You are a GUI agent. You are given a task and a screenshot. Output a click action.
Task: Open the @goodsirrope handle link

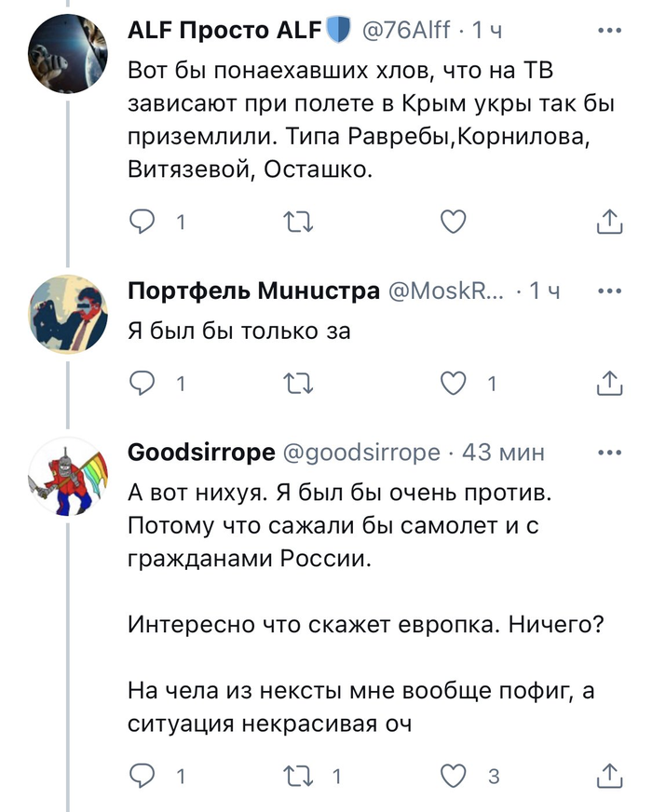coord(360,453)
